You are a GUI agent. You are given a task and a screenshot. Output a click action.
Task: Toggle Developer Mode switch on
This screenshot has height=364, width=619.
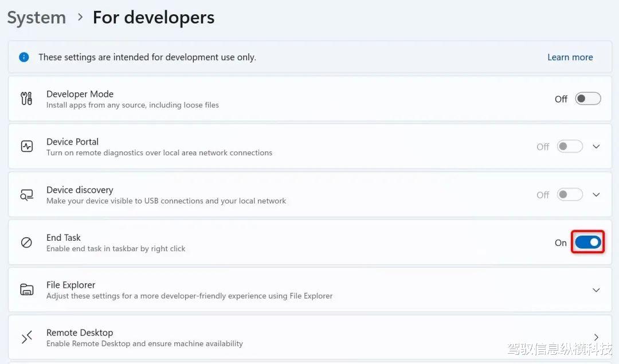pos(588,99)
